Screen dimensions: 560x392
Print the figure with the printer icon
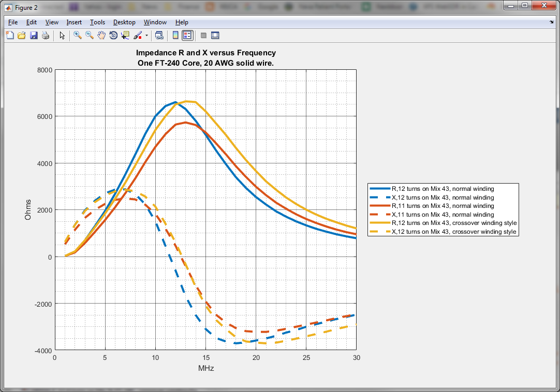click(46, 35)
